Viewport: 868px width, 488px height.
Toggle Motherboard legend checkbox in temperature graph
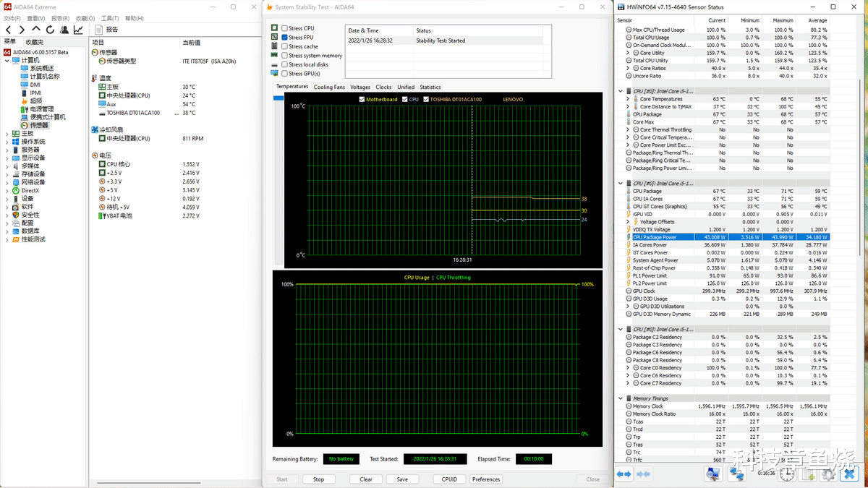pos(362,99)
